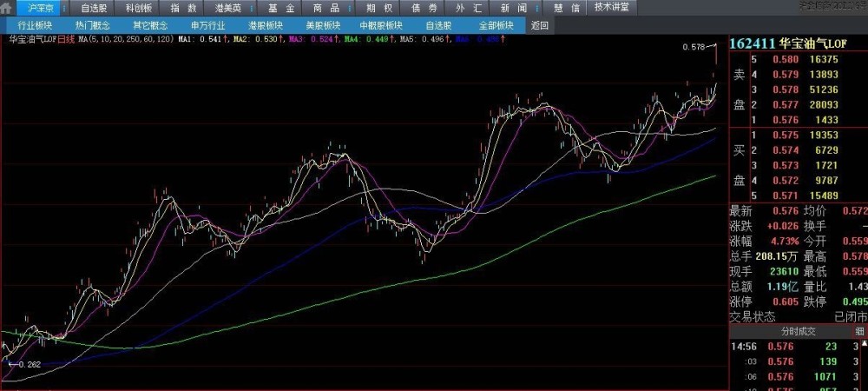Open the 指数 tab
This screenshot has width=868, height=391.
pos(183,8)
